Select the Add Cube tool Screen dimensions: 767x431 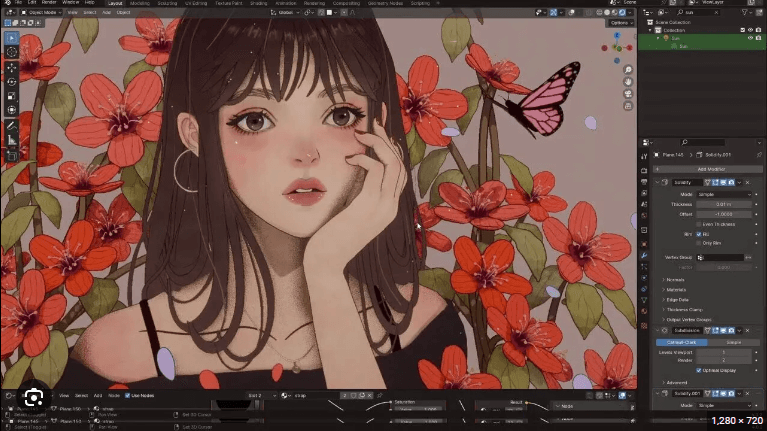tap(12, 156)
